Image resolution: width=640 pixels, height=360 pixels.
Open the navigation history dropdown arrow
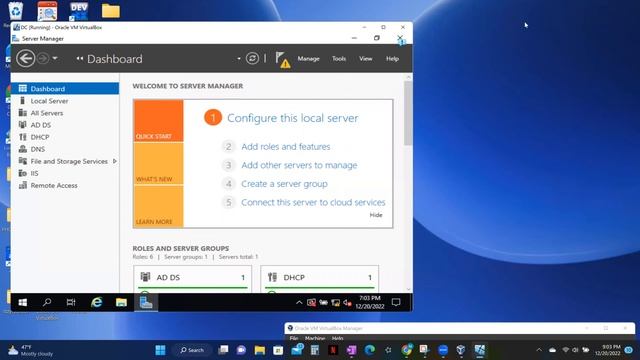(55, 58)
